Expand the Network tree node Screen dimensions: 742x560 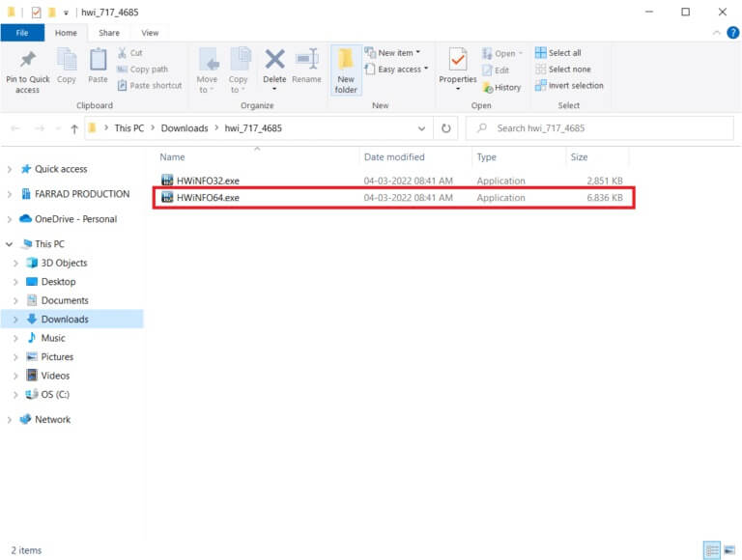tap(9, 420)
